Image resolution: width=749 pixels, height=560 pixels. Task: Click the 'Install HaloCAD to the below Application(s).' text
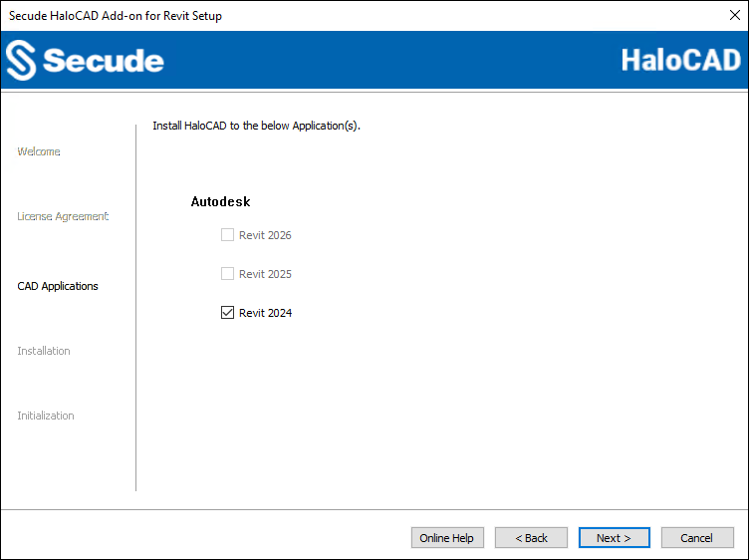256,126
